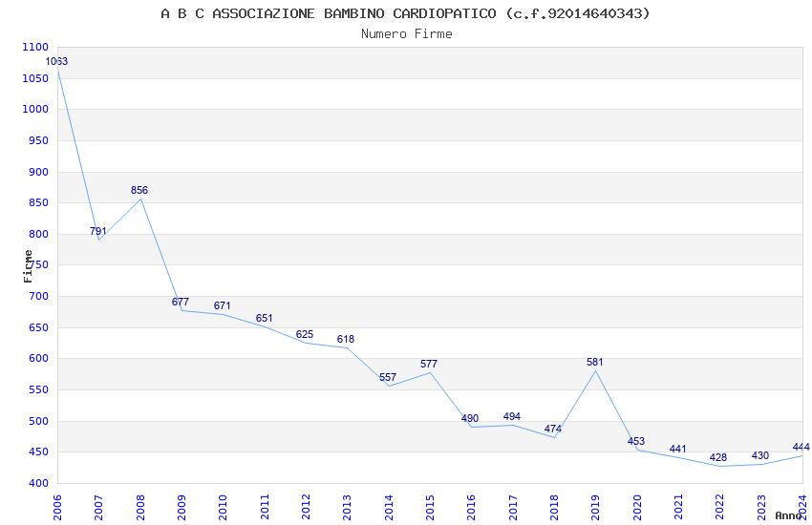Screen dimensions: 812x525
Task: Click the data label 490
Action: [x=470, y=418]
